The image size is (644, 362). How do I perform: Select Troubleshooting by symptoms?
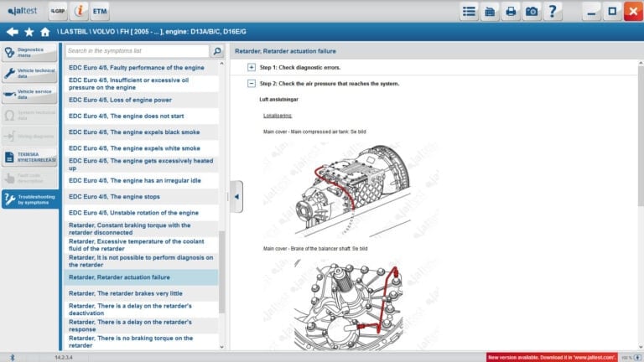click(x=29, y=199)
